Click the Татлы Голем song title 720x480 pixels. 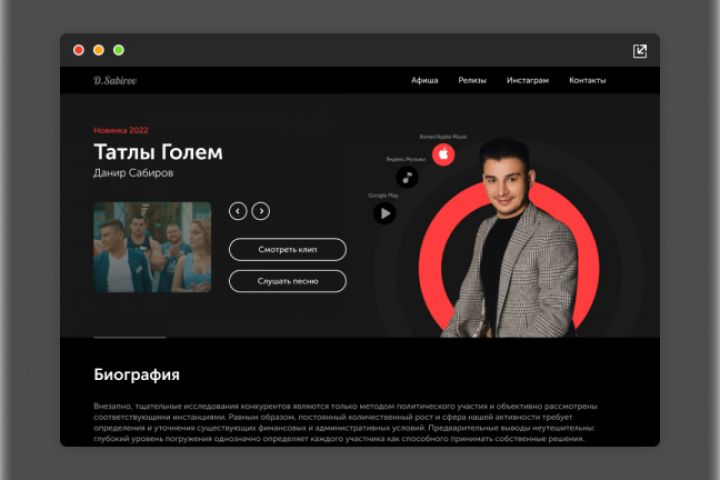[x=158, y=152]
